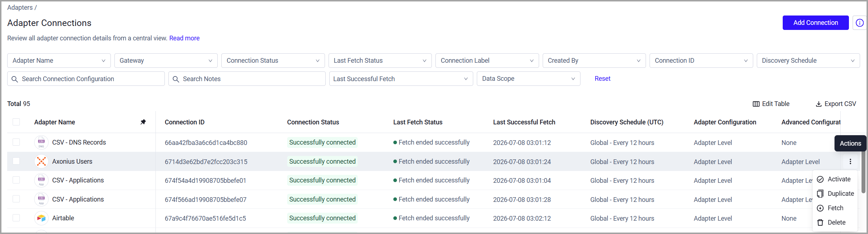Image resolution: width=868 pixels, height=234 pixels.
Task: Click the Duplicate copy icon in menu
Action: (x=820, y=194)
